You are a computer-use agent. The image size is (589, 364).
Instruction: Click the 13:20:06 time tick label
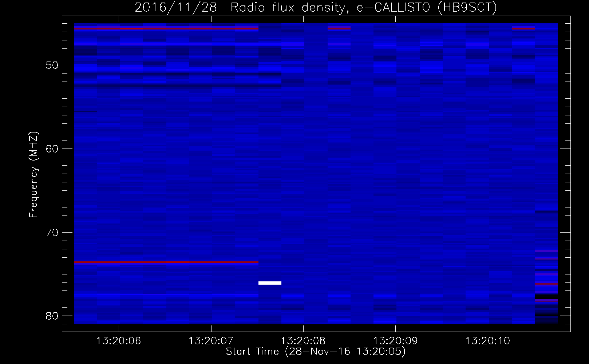coord(119,341)
